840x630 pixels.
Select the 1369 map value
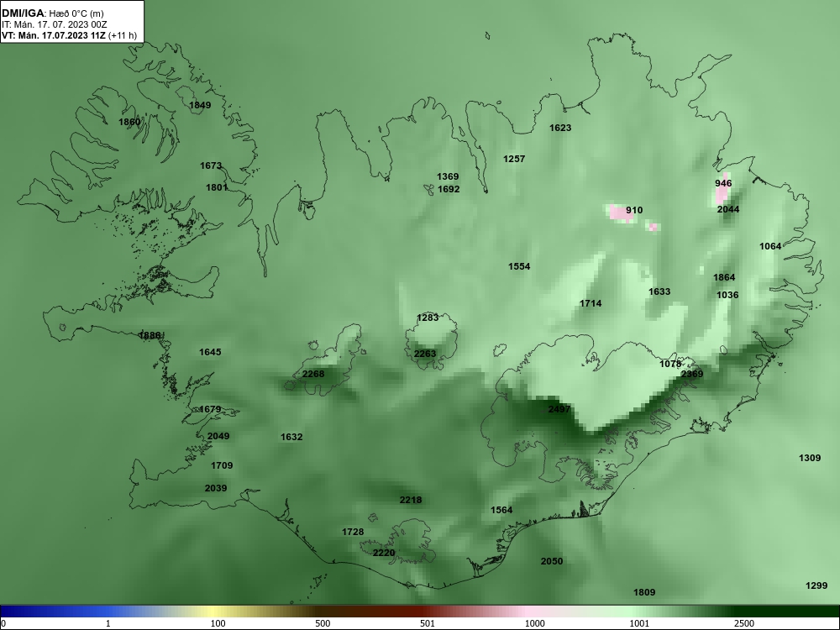pyautogui.click(x=448, y=176)
